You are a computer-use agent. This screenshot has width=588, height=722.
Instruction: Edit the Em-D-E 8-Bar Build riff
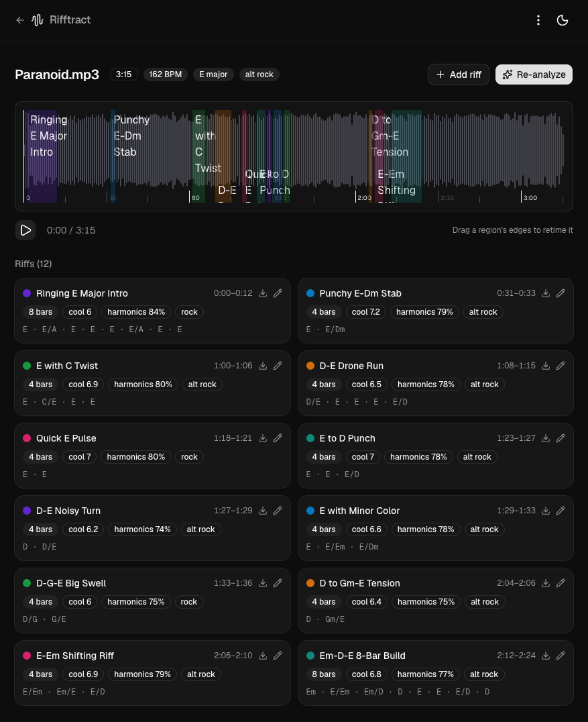pyautogui.click(x=561, y=656)
